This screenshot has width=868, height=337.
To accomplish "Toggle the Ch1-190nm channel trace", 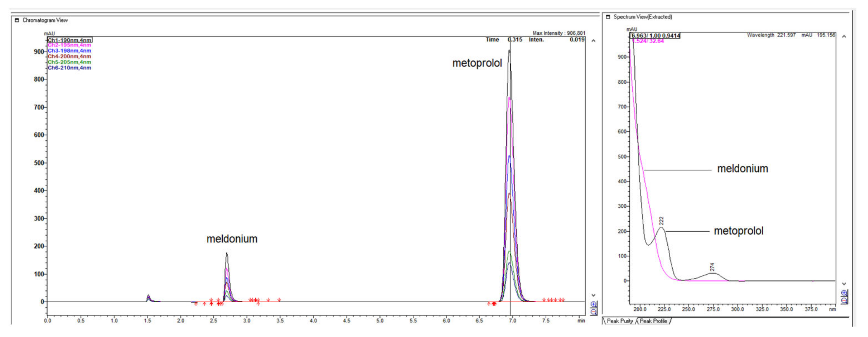I will pos(70,40).
